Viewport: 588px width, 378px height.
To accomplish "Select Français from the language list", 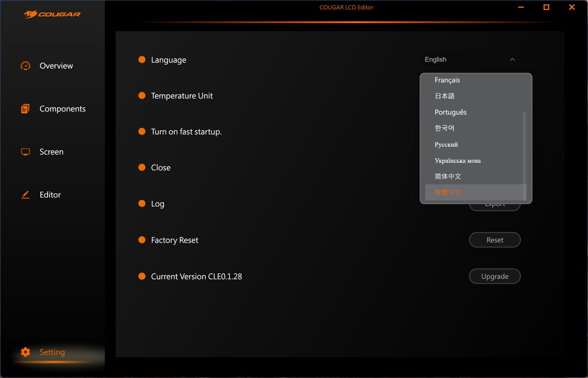I will (x=447, y=80).
